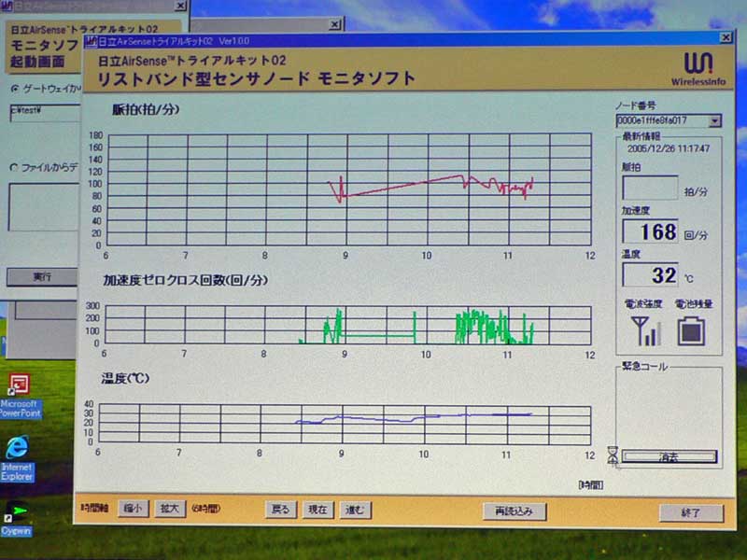Screen dimensions: 747x560
Task: Click the 加速度ゼロクロス回数(回/分) chart title
Action: coord(185,280)
